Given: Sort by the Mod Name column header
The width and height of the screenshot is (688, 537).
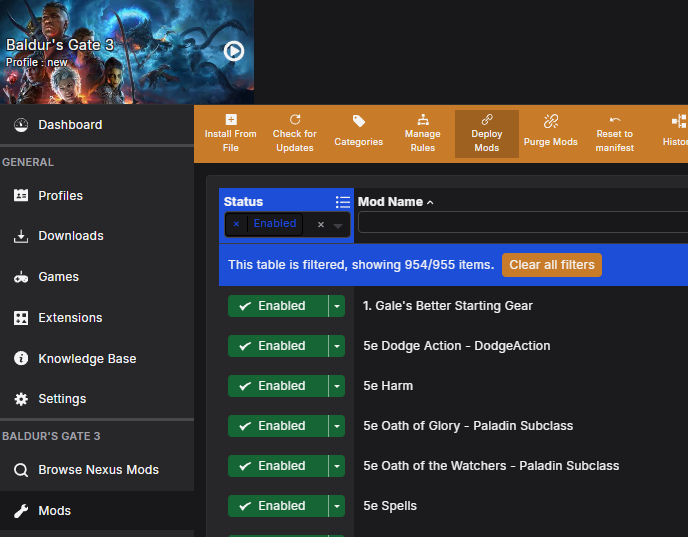Looking at the screenshot, I should [391, 202].
